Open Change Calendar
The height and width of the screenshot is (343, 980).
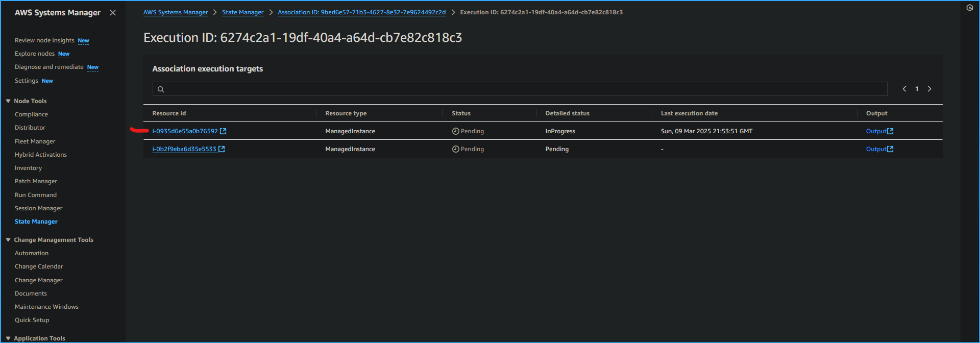pyautogui.click(x=39, y=266)
